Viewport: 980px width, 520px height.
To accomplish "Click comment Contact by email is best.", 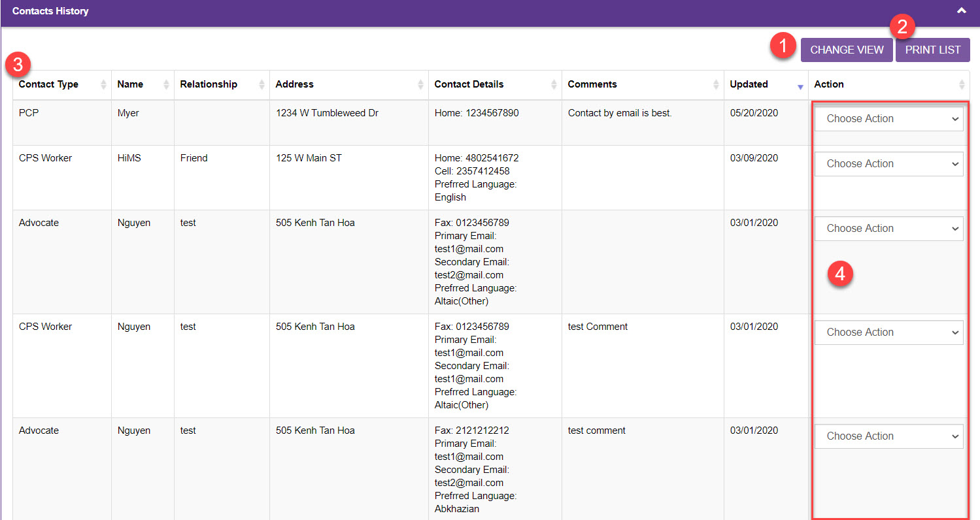I will 620,113.
